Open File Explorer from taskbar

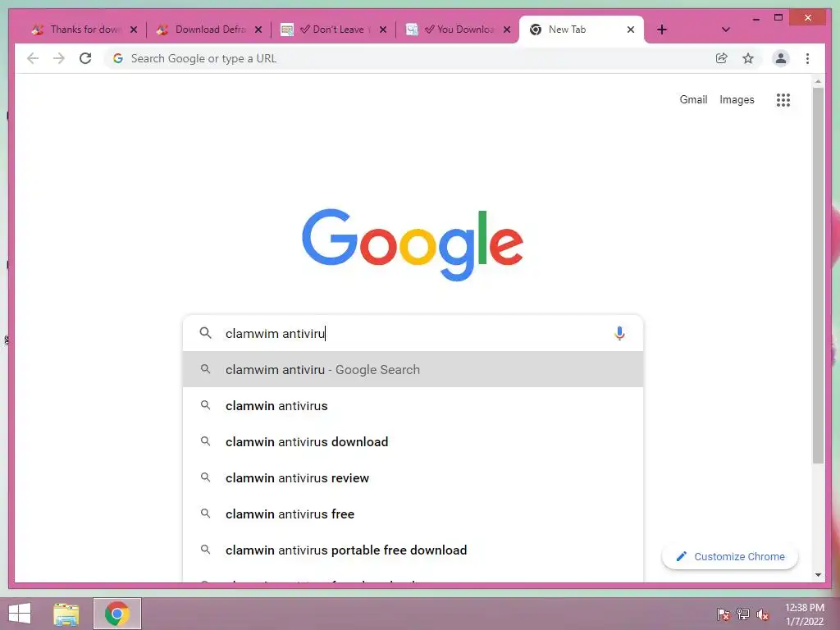tap(66, 614)
